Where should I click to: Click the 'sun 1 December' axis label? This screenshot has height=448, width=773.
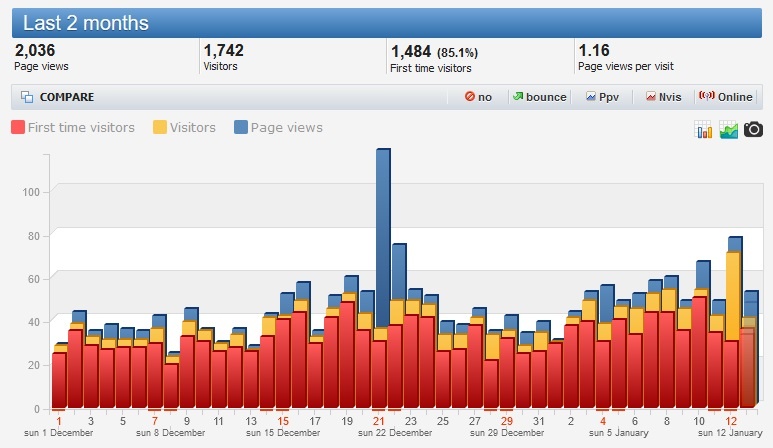[x=58, y=433]
